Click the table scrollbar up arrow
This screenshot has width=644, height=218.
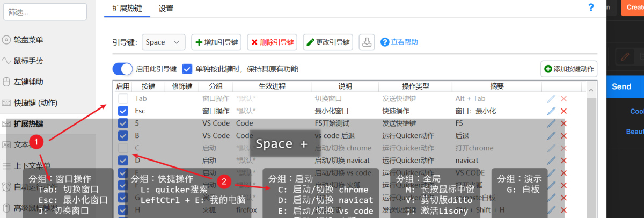591,90
